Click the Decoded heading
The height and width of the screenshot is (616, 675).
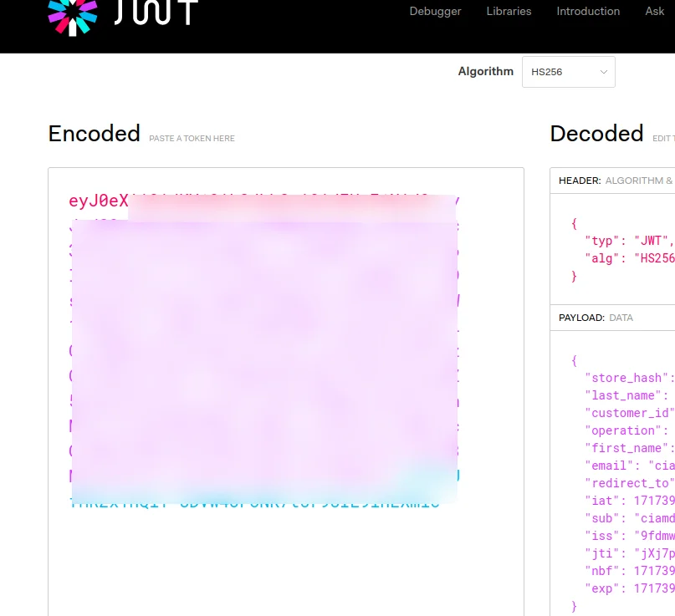click(596, 134)
